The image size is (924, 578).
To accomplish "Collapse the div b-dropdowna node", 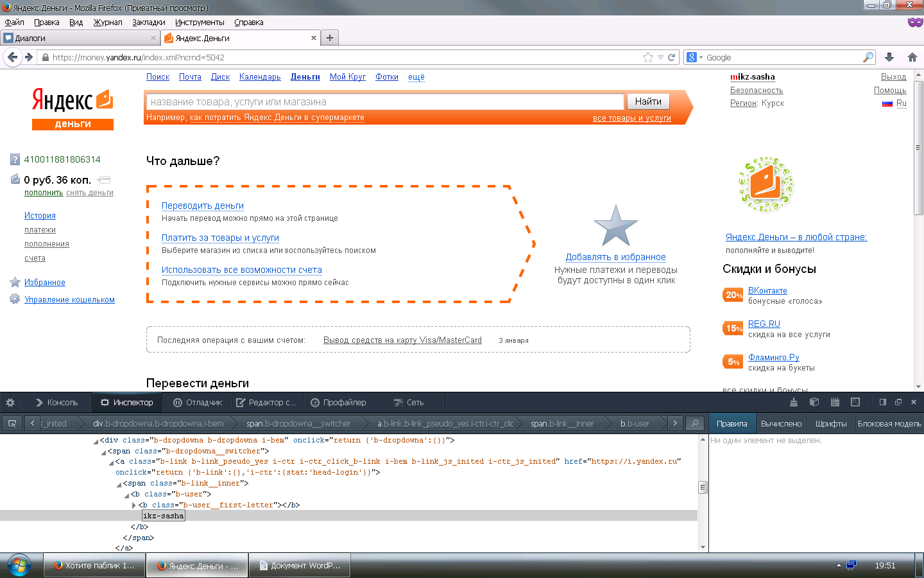I will tap(96, 441).
